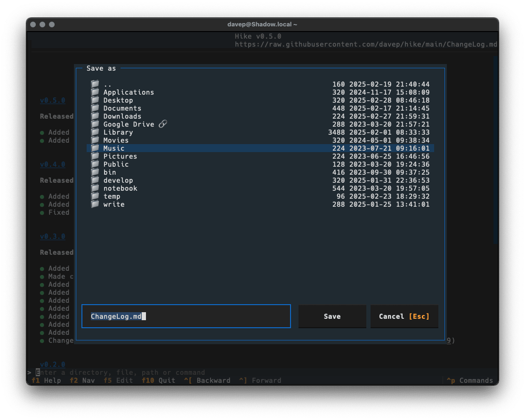Select the bin directory name
This screenshot has height=420, width=525.
pos(110,172)
